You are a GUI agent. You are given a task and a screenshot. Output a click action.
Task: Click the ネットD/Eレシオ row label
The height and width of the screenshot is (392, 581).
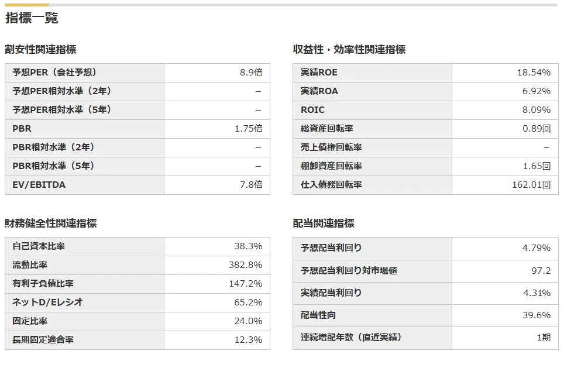[47, 302]
